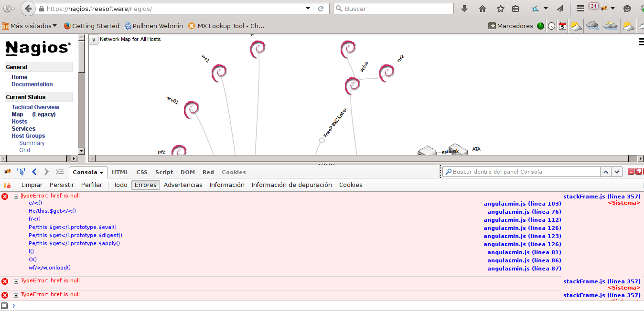Open the downloads arrow icon
Screen dimensions: 644x311
[x=464, y=9]
